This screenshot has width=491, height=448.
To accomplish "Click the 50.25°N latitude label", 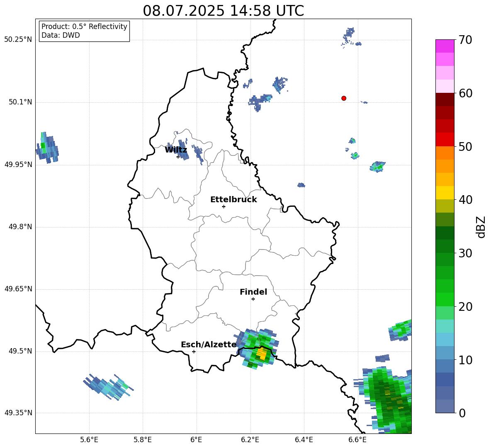I will pos(18,40).
